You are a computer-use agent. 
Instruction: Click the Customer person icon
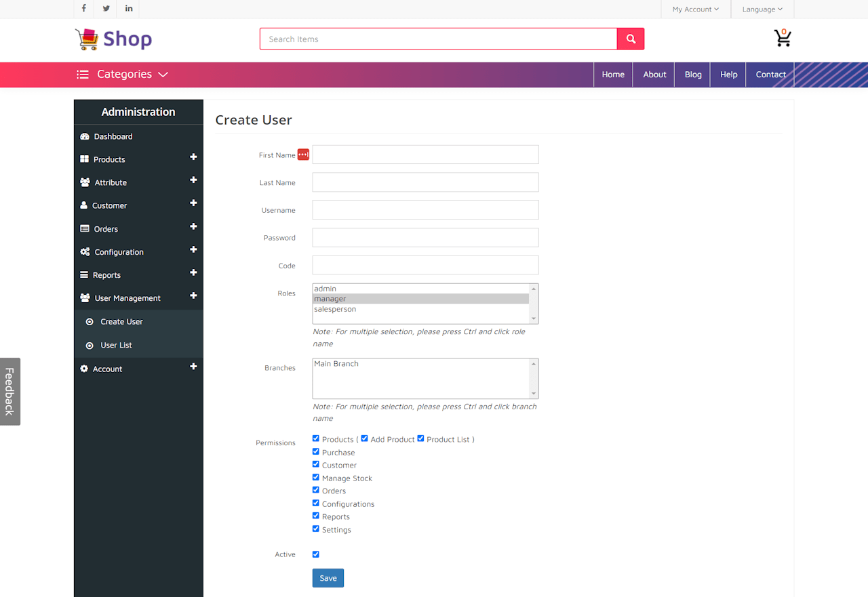[x=84, y=205]
